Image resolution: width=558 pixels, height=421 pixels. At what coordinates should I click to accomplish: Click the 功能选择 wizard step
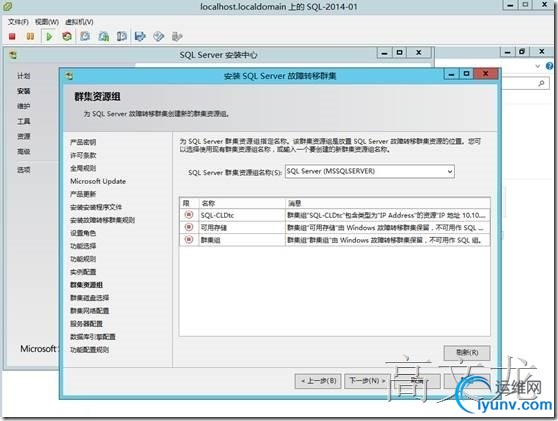(x=83, y=246)
